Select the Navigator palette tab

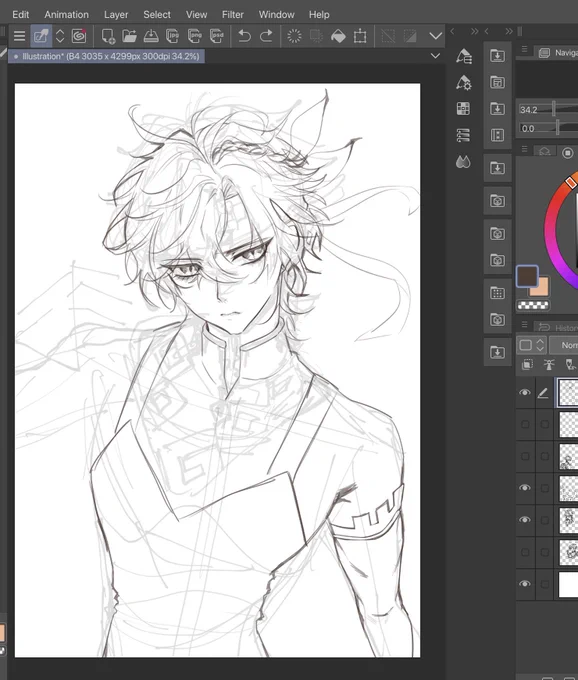click(x=558, y=53)
